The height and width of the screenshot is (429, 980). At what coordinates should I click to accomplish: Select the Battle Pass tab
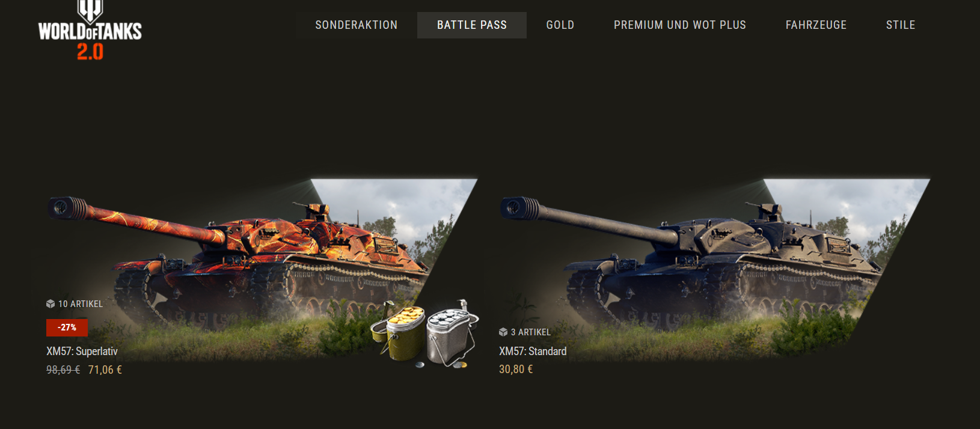(x=472, y=25)
